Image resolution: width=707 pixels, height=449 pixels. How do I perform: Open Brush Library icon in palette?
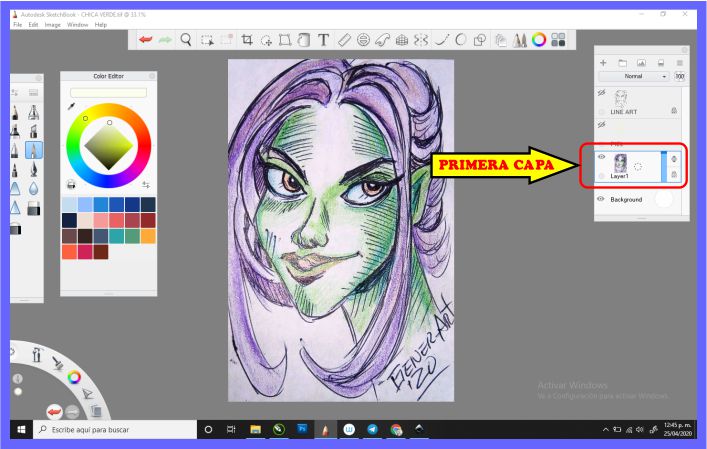[x=33, y=92]
